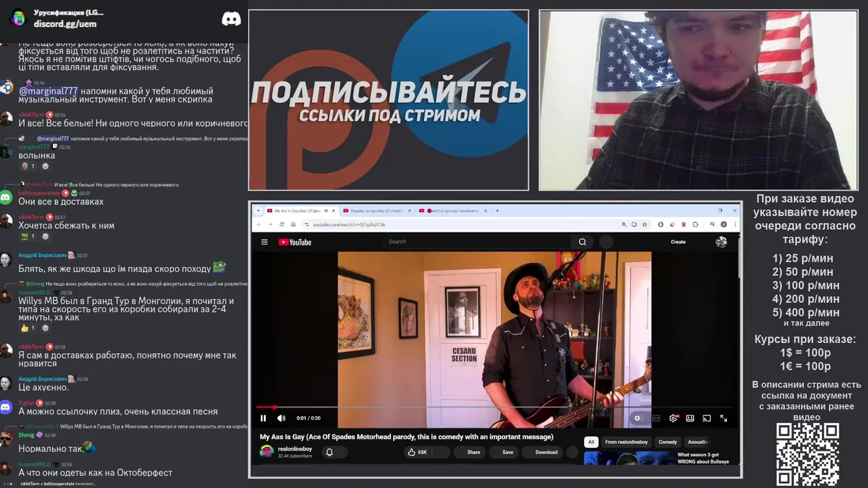Click the QR code image
Screen dimensions: 868x488
[808, 455]
